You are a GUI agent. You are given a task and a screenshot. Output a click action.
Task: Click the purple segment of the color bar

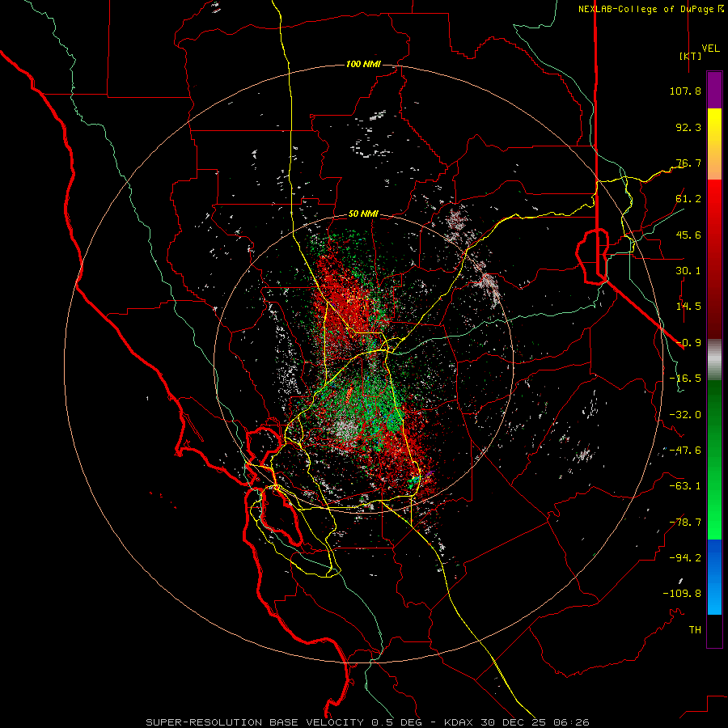coord(714,90)
